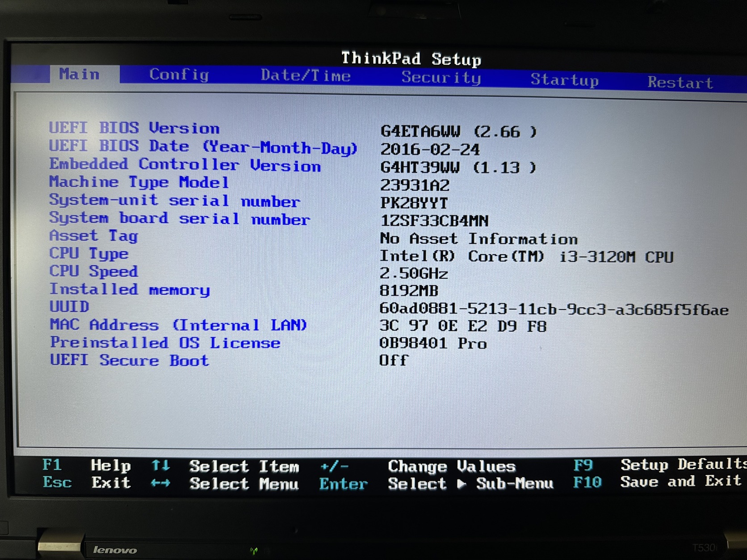Click the UEFI BIOS Date label
Image resolution: width=747 pixels, height=560 pixels.
[x=203, y=147]
